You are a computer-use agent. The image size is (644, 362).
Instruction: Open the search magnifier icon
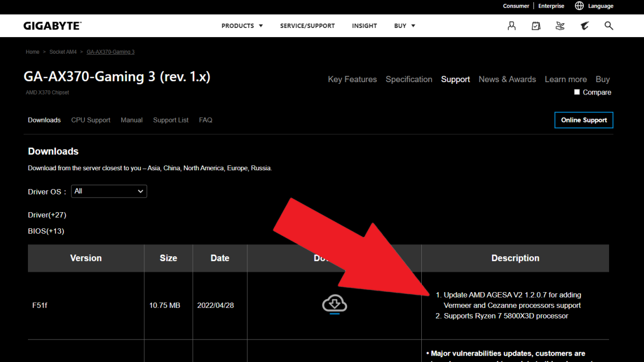pos(609,26)
